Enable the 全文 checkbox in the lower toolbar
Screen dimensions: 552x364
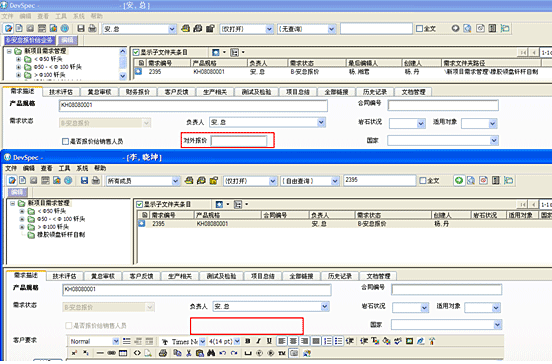423,181
